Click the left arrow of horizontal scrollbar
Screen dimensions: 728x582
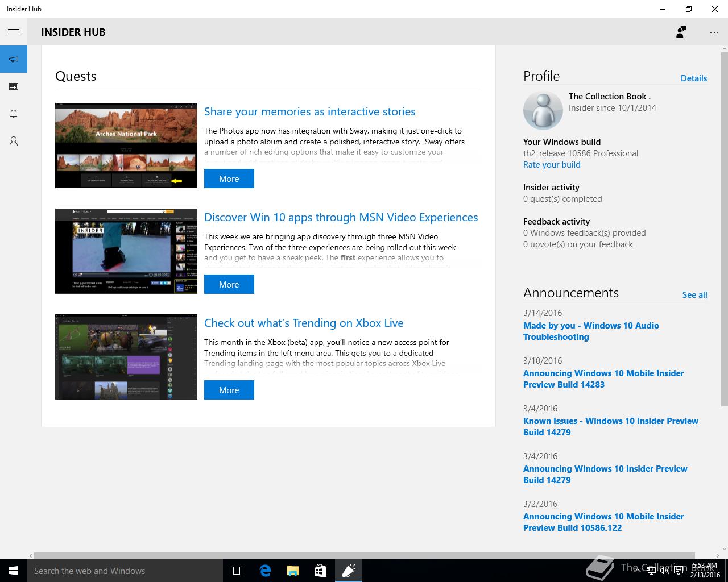click(x=31, y=556)
